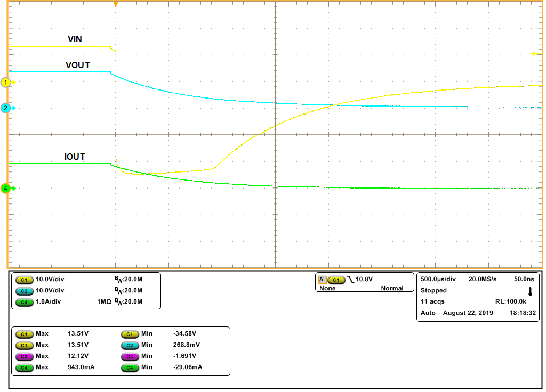This screenshot has width=546, height=392.
Task: Click the cyan channel 2 marker arrow
Action: [x=5, y=108]
